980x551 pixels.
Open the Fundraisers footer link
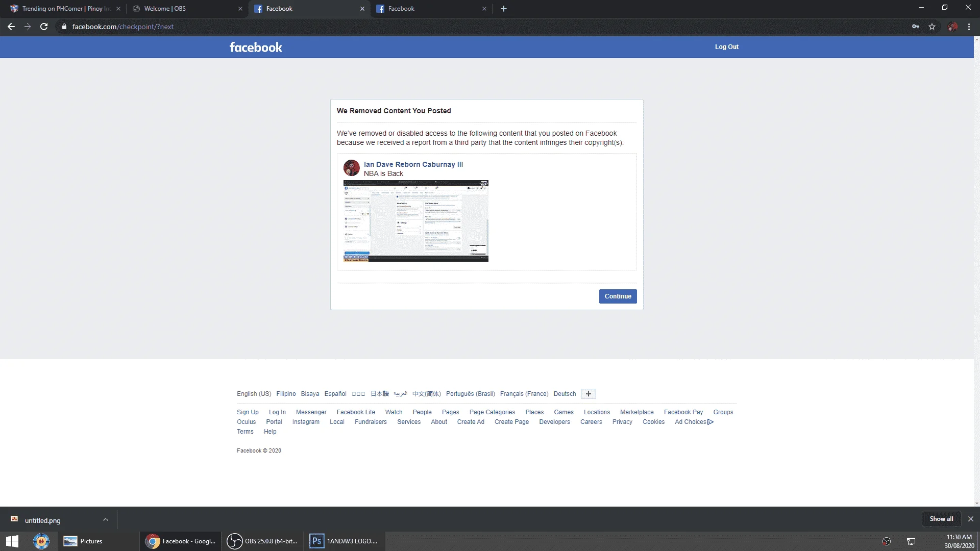click(371, 422)
